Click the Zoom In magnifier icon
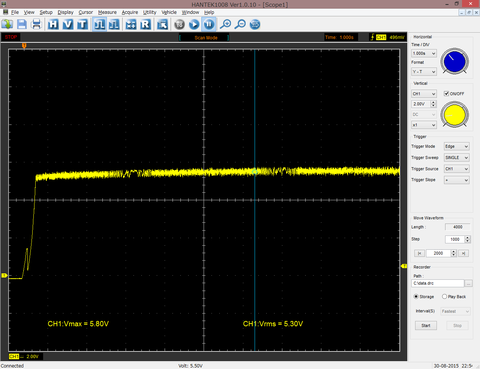Image resolution: width=480 pixels, height=369 pixels. point(226,24)
